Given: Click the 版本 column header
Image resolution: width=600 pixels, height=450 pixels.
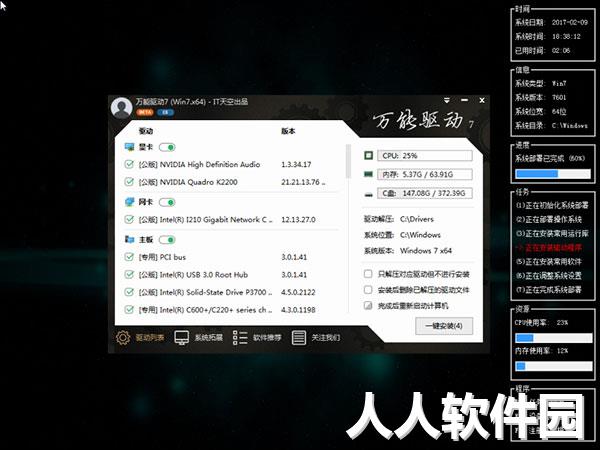Looking at the screenshot, I should coord(288,131).
